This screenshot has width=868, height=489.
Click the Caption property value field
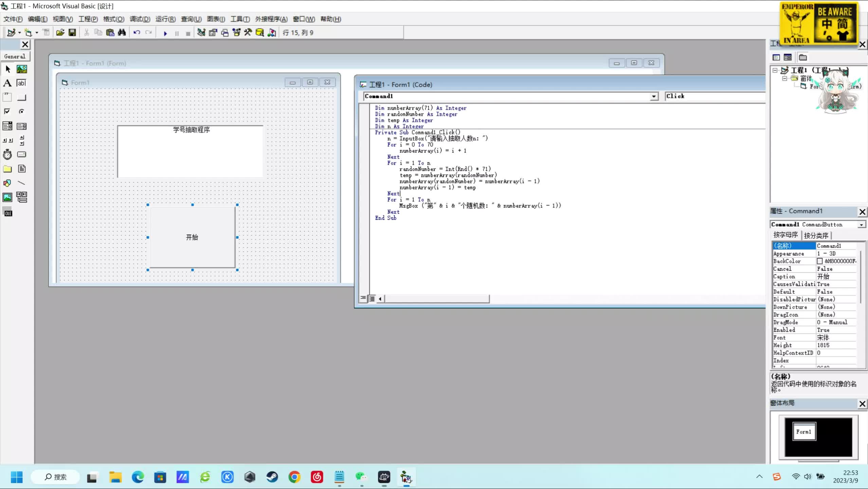tap(835, 276)
